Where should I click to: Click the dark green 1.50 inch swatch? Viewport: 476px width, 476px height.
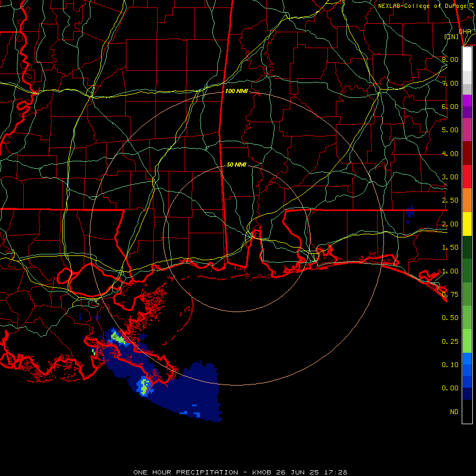[x=467, y=247]
